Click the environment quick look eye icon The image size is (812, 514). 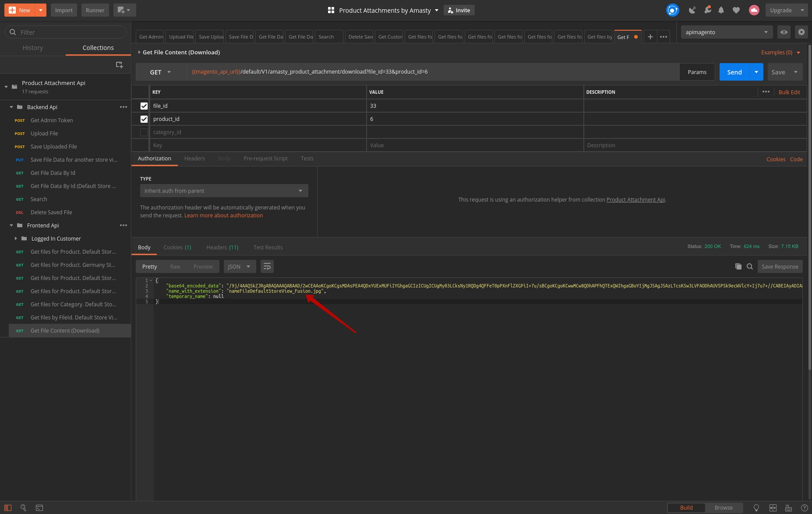point(784,32)
